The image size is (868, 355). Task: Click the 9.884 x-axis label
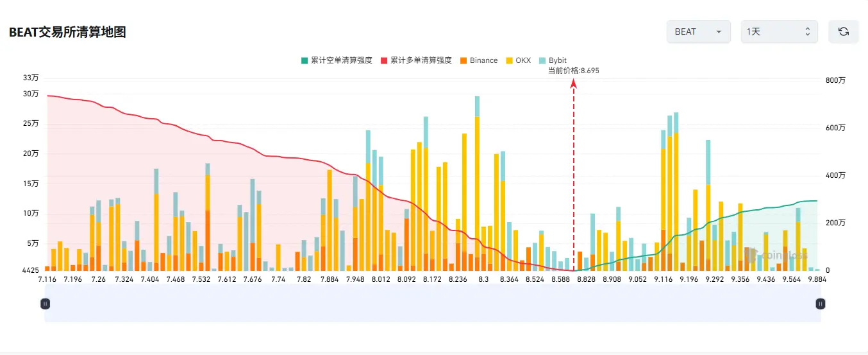(x=817, y=279)
